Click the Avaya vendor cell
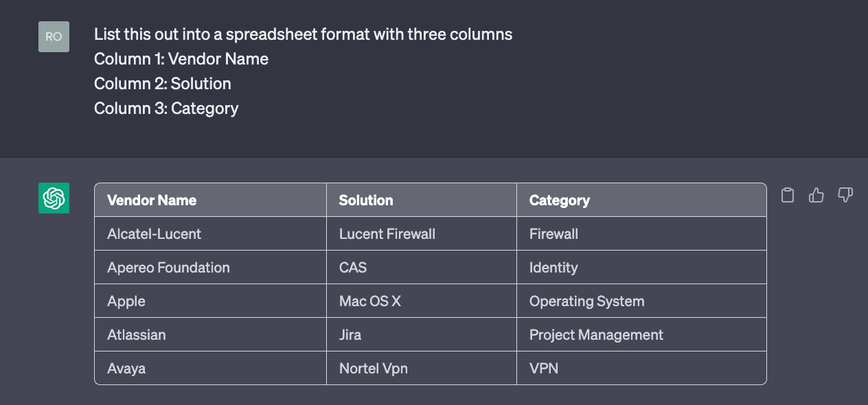Screen dimensions: 868x405 click(210, 369)
